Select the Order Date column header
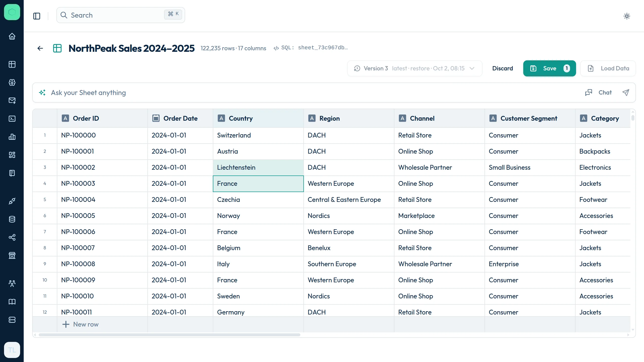The height and width of the screenshot is (362, 644). [180, 118]
